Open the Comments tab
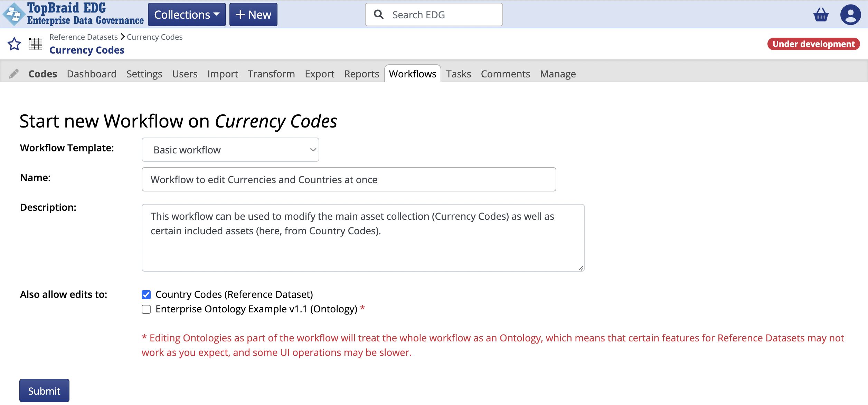Screen dimensions: 868x405 505,74
